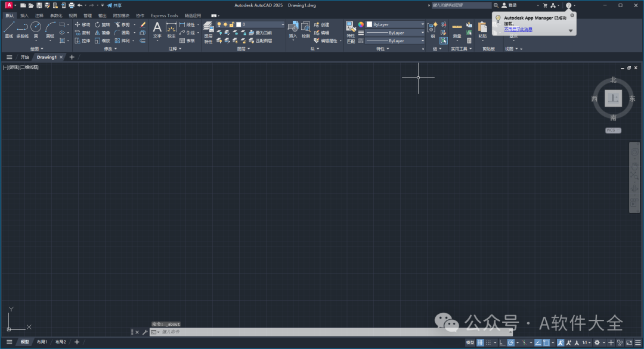
Task: Open the 注释 ribbon tab
Action: point(39,15)
